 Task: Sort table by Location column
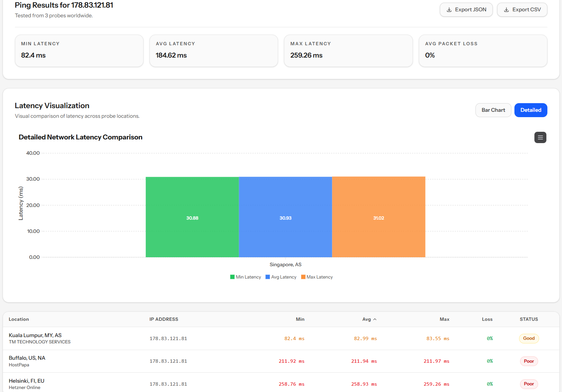19,319
